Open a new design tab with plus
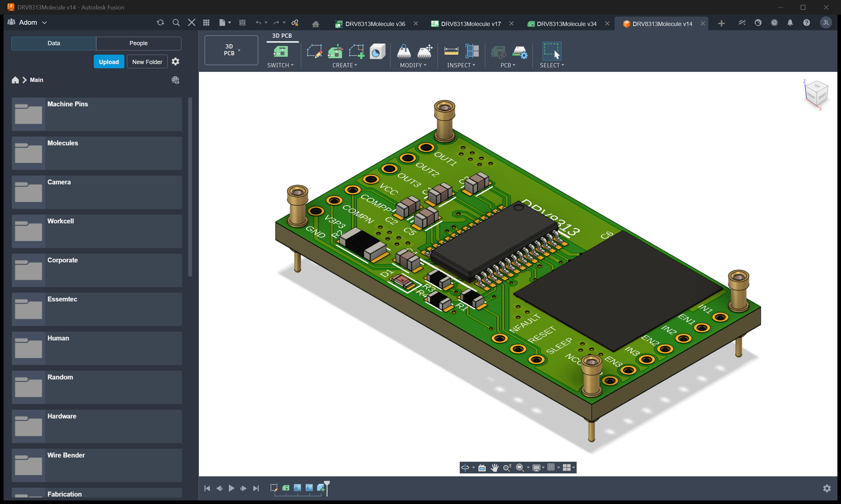This screenshot has width=841, height=504. (x=721, y=23)
